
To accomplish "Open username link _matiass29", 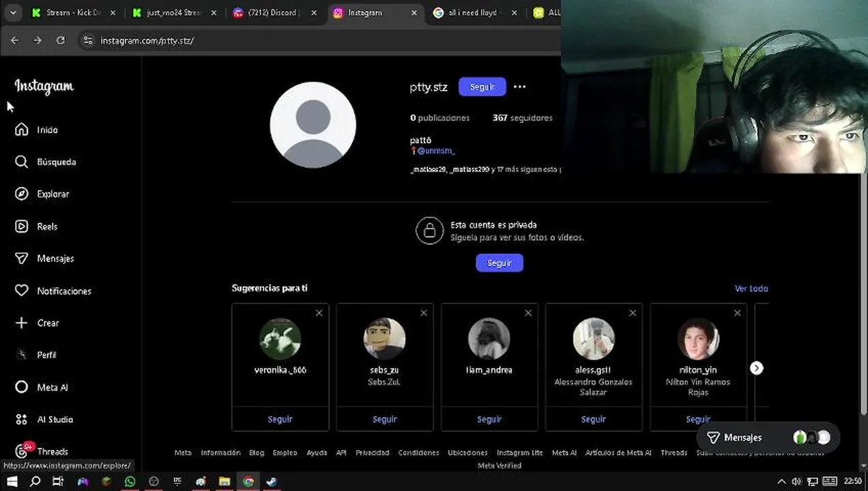I will (428, 169).
